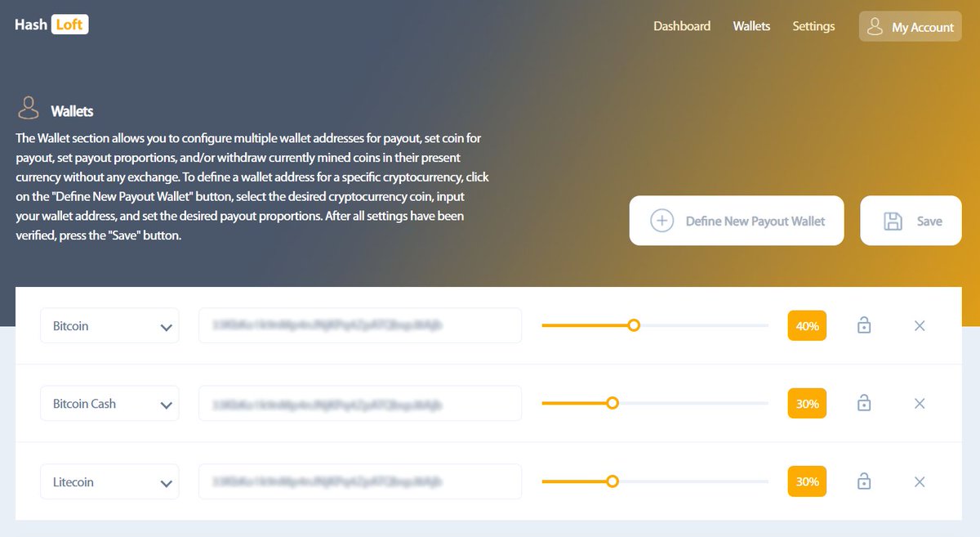Open the My Account menu
This screenshot has height=537, width=980.
[x=911, y=26]
